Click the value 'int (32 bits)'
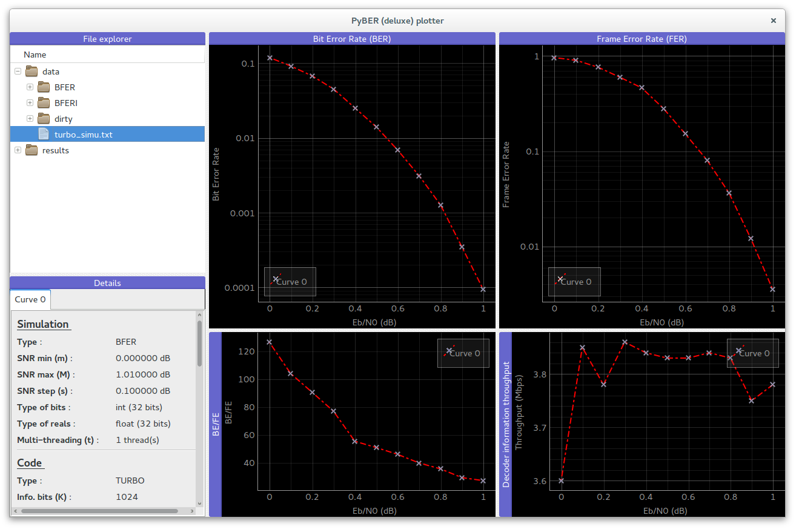Viewport: 799px width, 532px height. point(139,407)
